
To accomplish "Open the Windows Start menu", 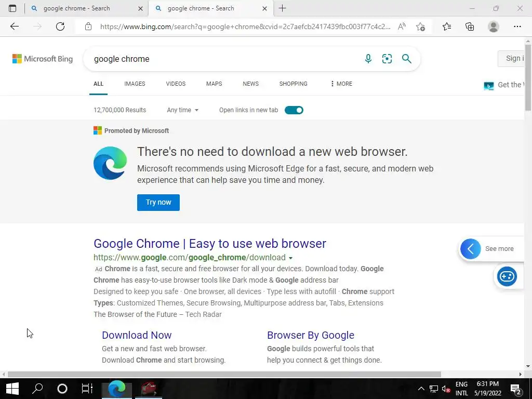I will 12,389.
